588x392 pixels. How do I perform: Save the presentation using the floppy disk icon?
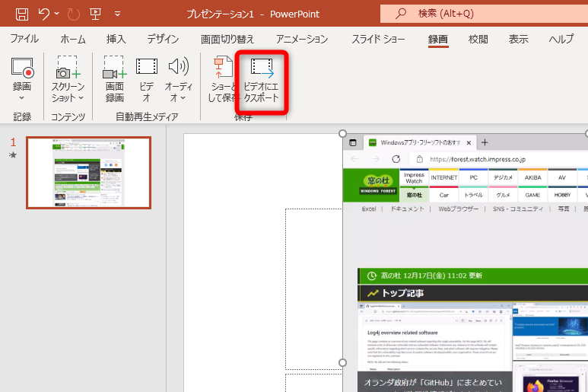(22, 14)
